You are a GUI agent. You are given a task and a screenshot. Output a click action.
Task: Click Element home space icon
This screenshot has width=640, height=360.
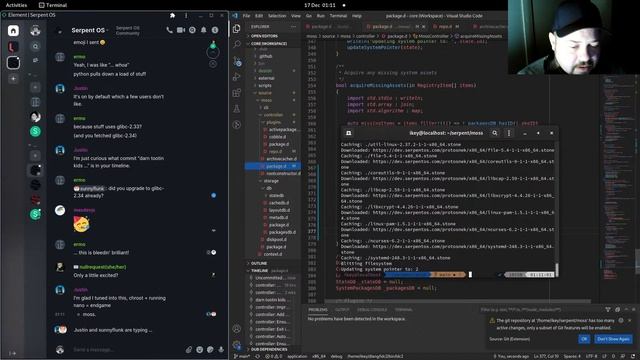(13, 30)
